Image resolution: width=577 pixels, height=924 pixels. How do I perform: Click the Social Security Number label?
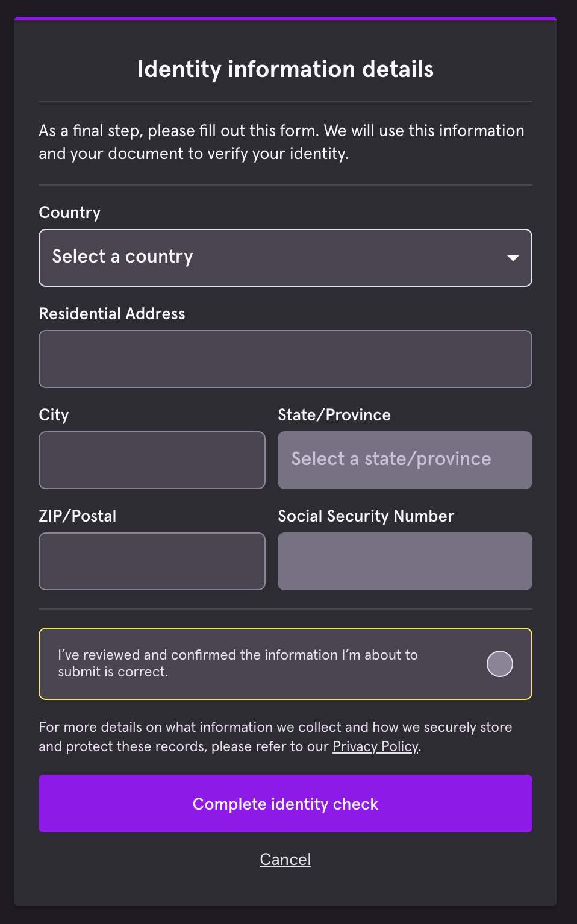366,516
